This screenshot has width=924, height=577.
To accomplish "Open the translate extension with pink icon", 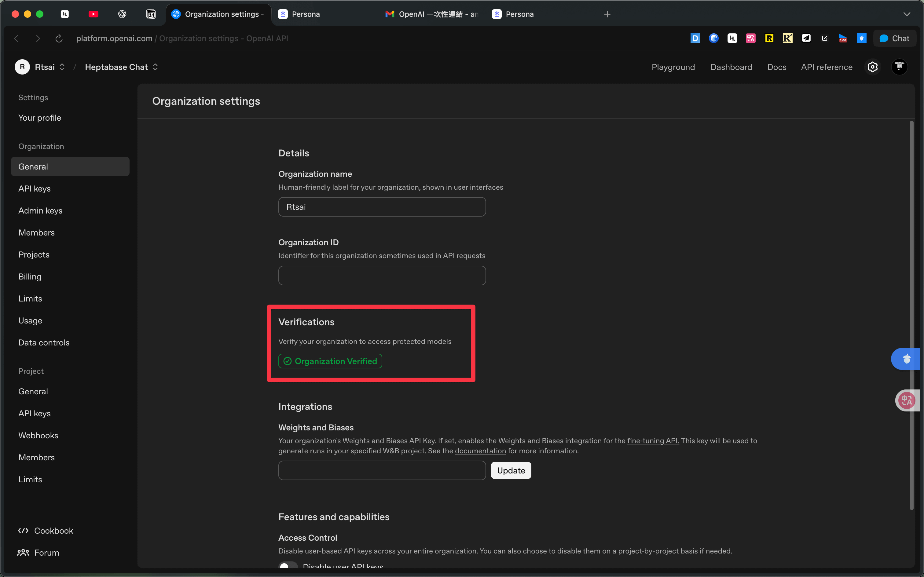I will [x=750, y=38].
